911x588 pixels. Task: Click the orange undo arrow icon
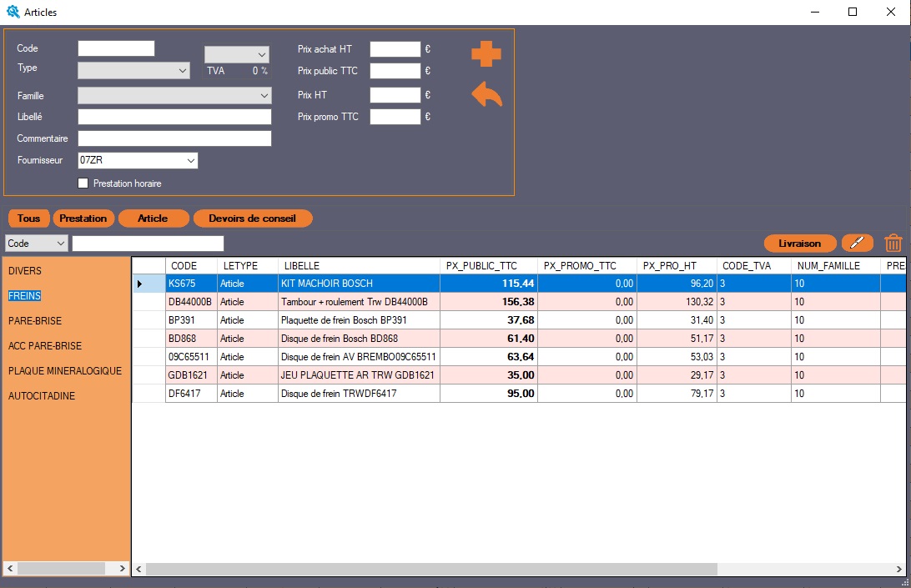[x=486, y=94]
